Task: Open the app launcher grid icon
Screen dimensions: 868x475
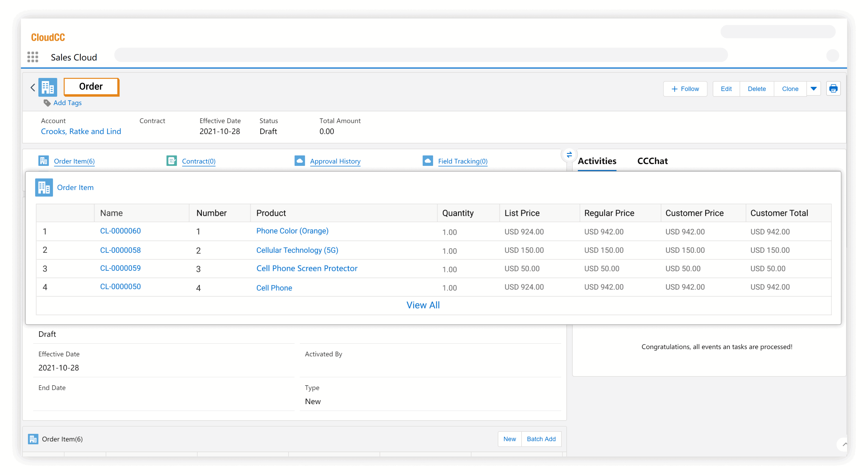Action: click(33, 57)
